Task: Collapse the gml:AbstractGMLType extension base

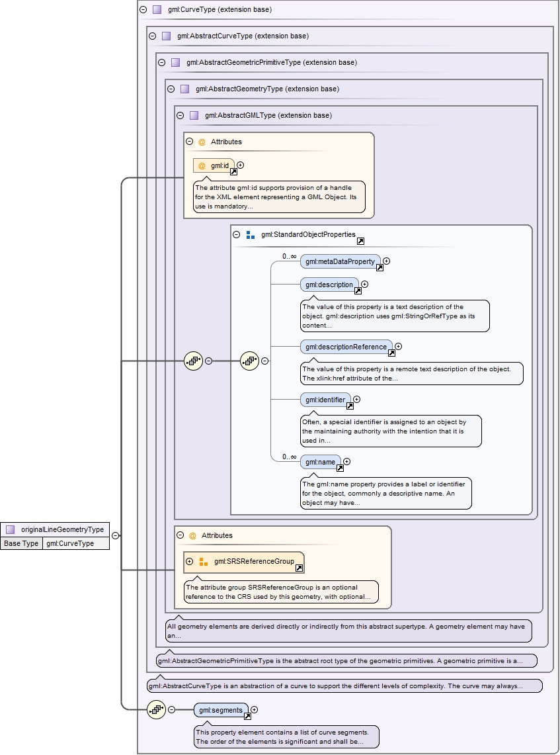Action: click(x=180, y=115)
